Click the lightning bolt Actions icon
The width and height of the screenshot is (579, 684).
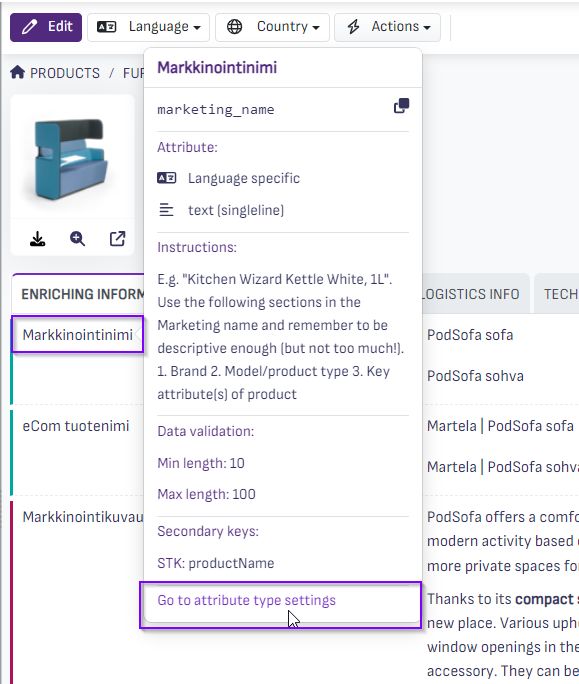[353, 27]
